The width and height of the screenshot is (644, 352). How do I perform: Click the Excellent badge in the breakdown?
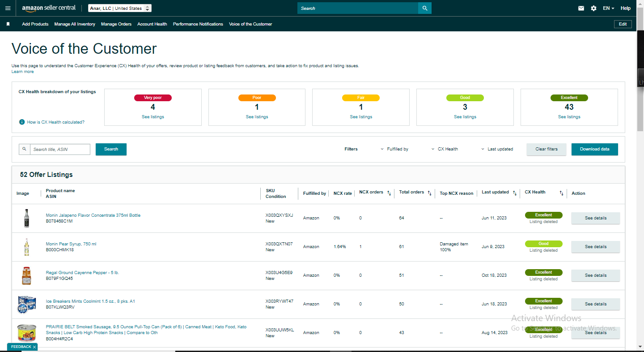point(569,98)
